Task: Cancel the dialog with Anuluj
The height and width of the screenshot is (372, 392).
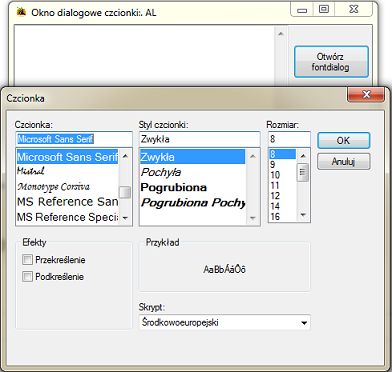Action: (344, 162)
